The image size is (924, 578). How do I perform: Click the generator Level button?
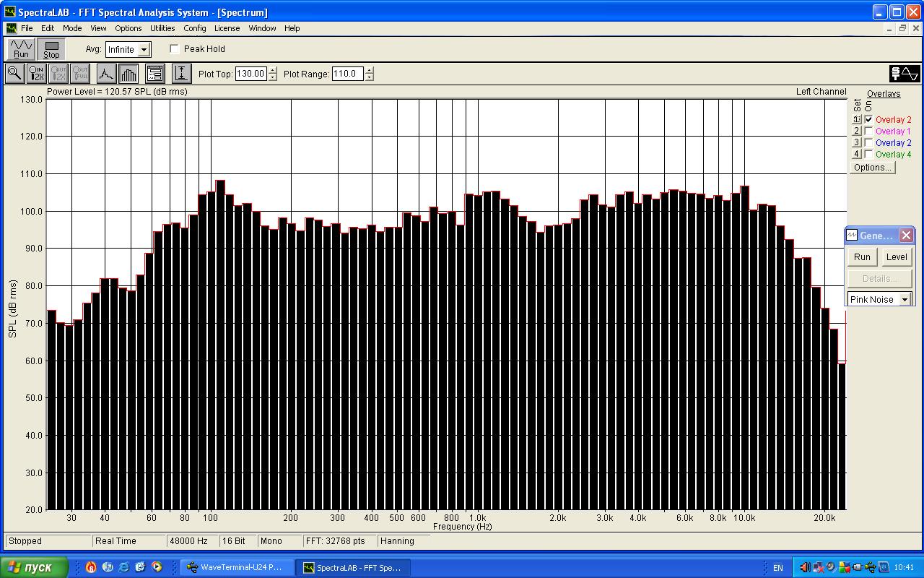[896, 257]
